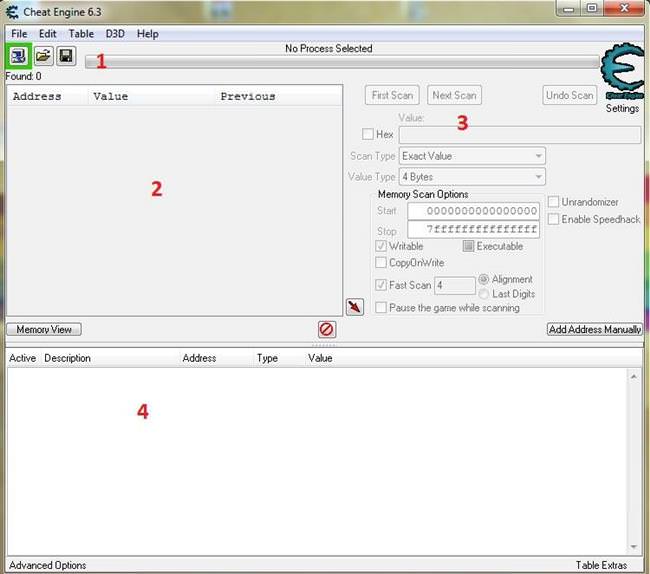Click the Cheat Engine title bar icon
Image resolution: width=650 pixels, height=574 pixels.
(13, 12)
